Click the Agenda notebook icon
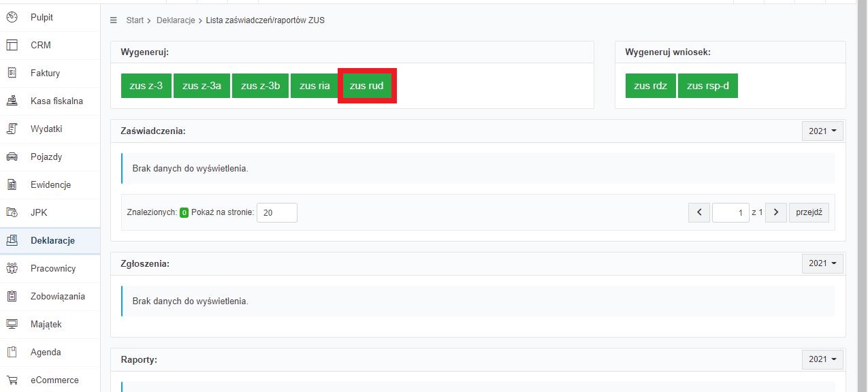This screenshot has height=392, width=868. tap(12, 352)
